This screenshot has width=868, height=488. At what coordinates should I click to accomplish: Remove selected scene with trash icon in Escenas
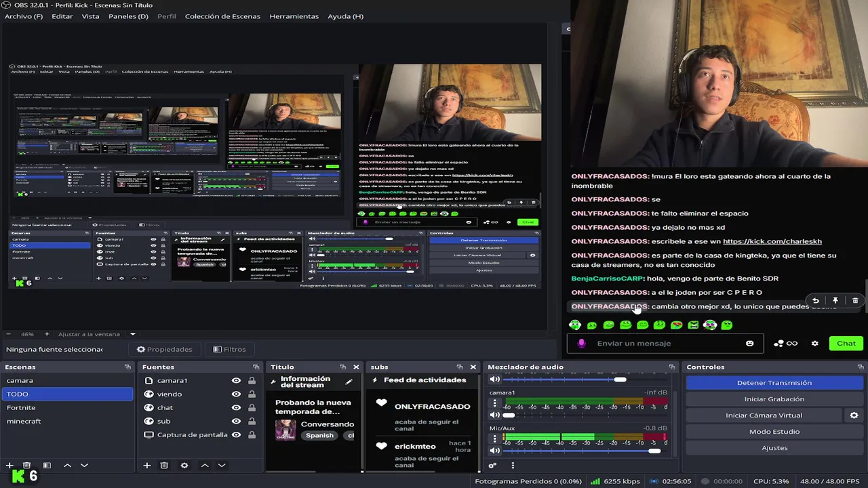(26, 466)
